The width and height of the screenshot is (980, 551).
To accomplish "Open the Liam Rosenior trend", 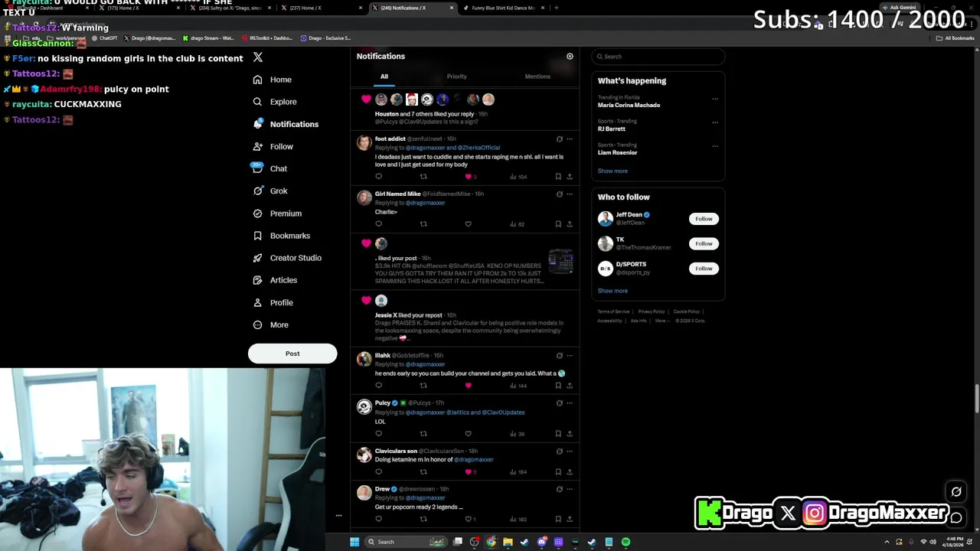I will pyautogui.click(x=617, y=152).
